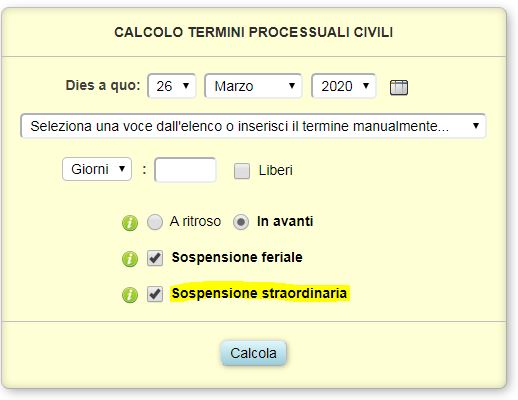
Task: Click info icon beside A ritroso option
Action: tap(130, 223)
